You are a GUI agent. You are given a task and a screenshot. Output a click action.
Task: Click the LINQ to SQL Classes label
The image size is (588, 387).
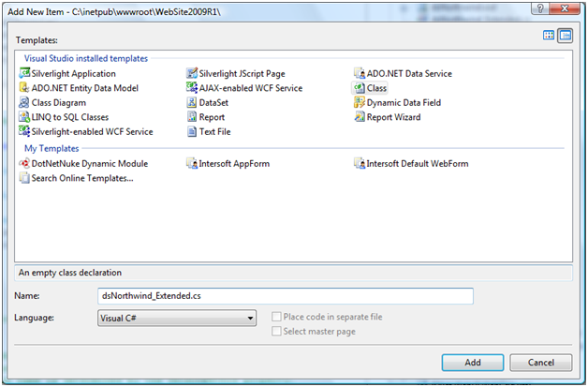pos(70,117)
